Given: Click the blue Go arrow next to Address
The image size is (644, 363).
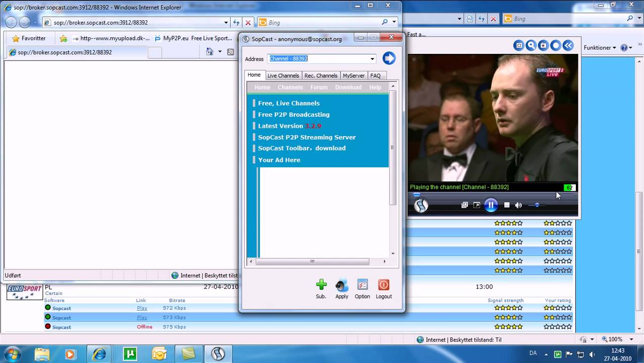Looking at the screenshot, I should [389, 58].
